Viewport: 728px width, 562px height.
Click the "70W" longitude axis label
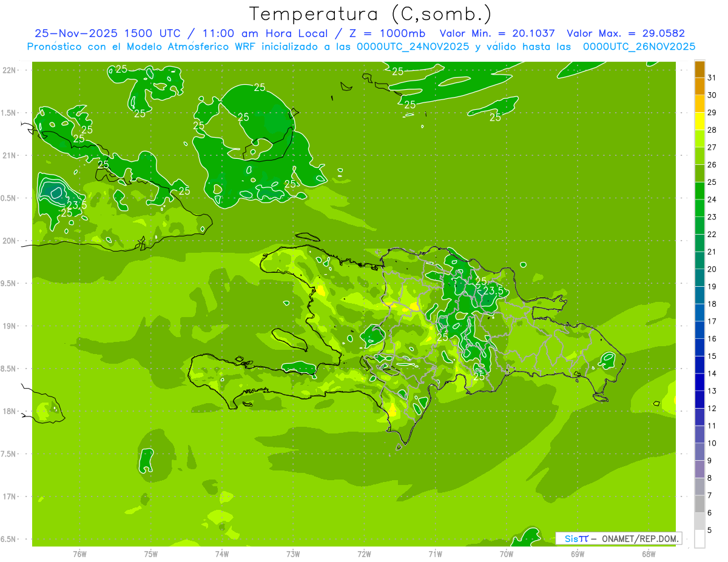(x=506, y=554)
